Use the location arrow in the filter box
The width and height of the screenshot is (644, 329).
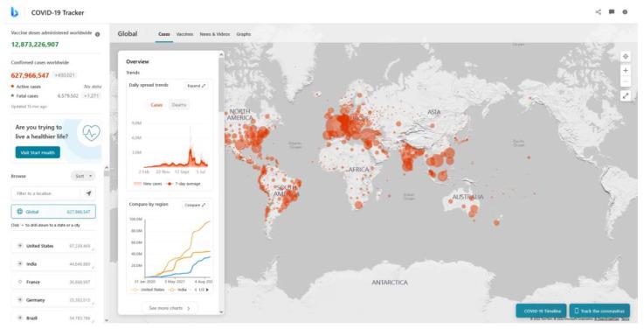click(88, 193)
